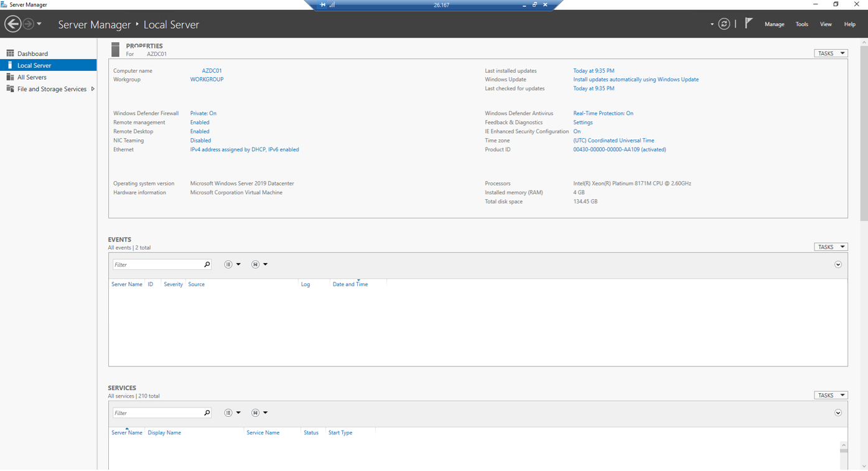
Task: Select Dashboard in the sidebar
Action: click(x=49, y=54)
